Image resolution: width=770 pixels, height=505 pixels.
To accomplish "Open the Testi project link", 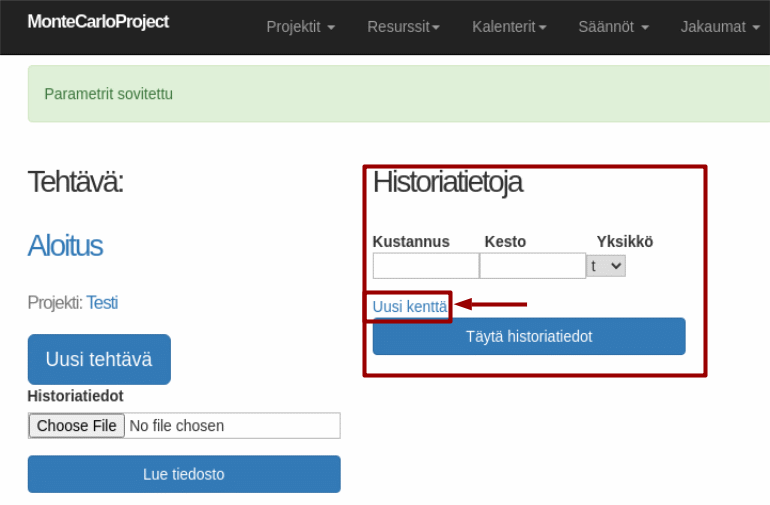I will (x=102, y=303).
